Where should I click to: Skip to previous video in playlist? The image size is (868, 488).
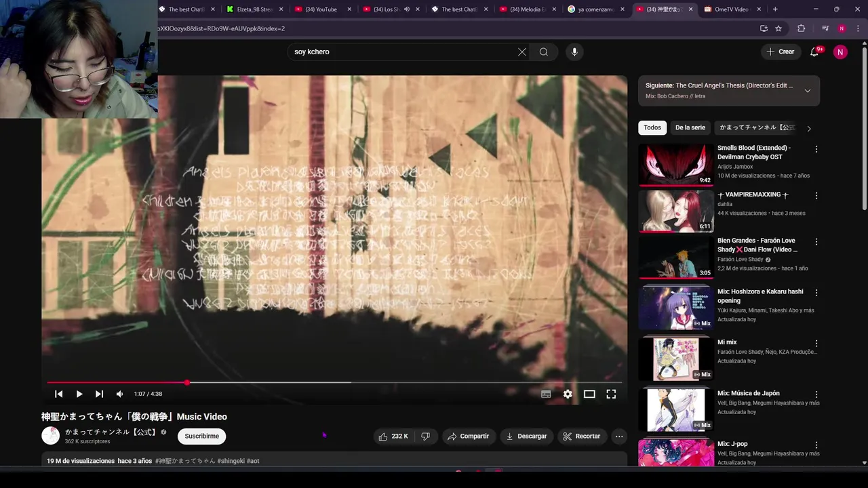tap(58, 394)
